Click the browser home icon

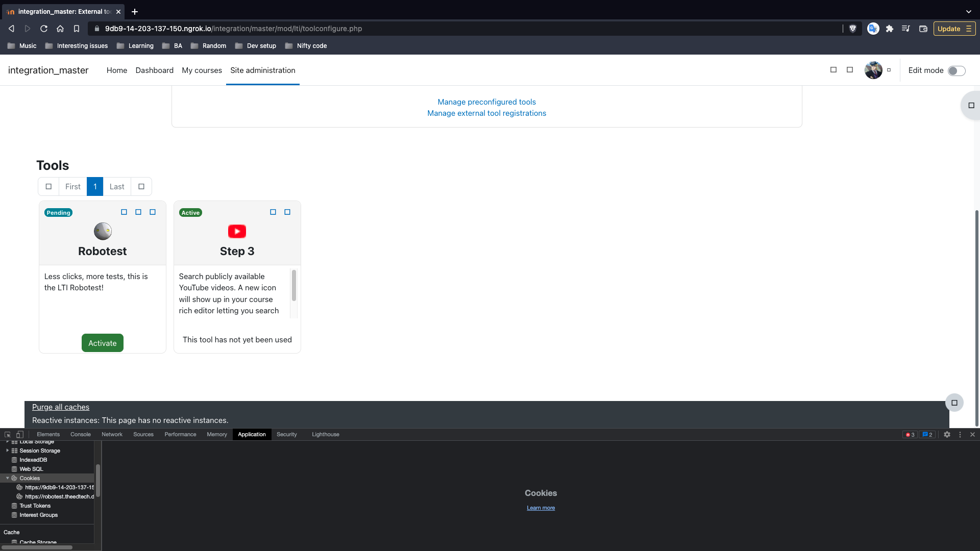coord(60,29)
